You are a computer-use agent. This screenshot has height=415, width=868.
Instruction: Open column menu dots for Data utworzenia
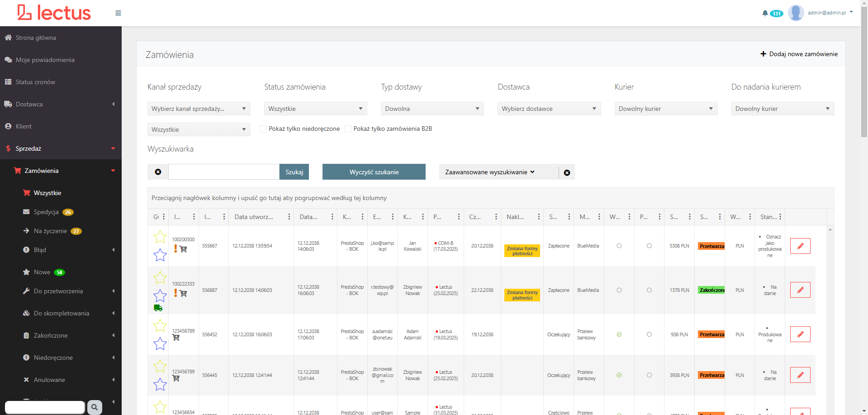click(289, 217)
